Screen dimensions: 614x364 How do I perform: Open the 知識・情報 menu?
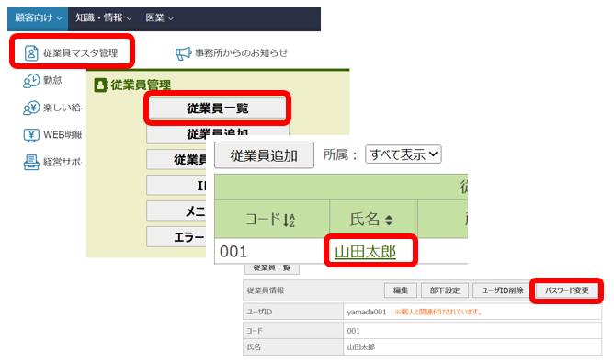click(x=103, y=18)
